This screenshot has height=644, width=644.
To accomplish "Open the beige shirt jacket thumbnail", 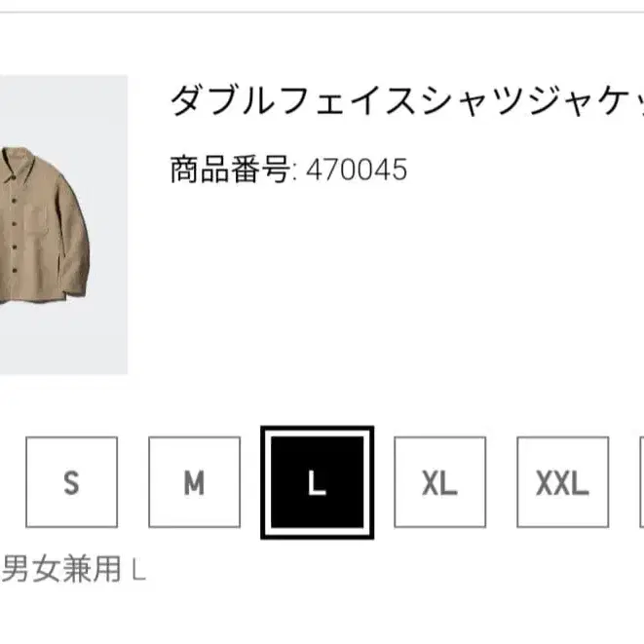I will tap(63, 225).
